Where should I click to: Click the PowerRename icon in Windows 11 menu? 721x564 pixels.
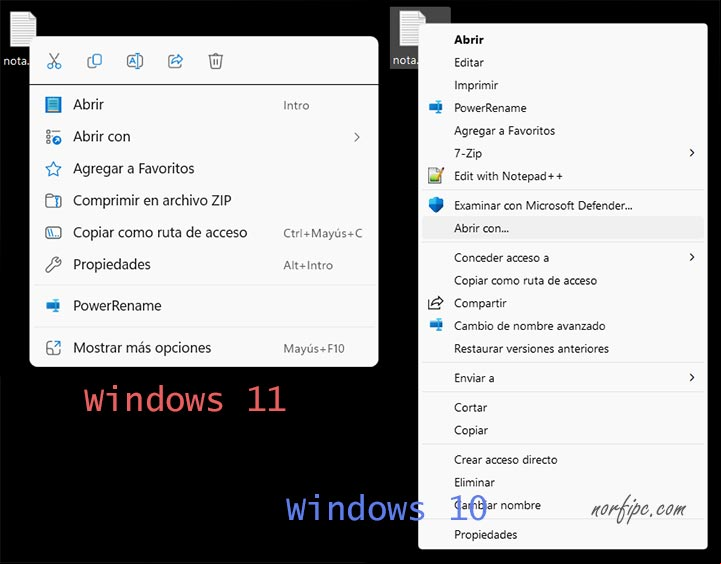[x=53, y=306]
